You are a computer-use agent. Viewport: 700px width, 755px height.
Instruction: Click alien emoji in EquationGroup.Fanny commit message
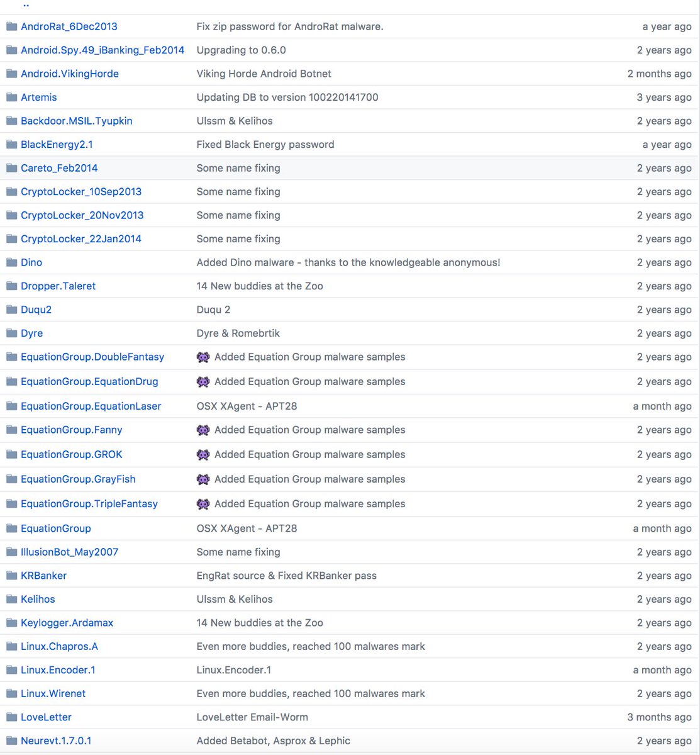[203, 430]
